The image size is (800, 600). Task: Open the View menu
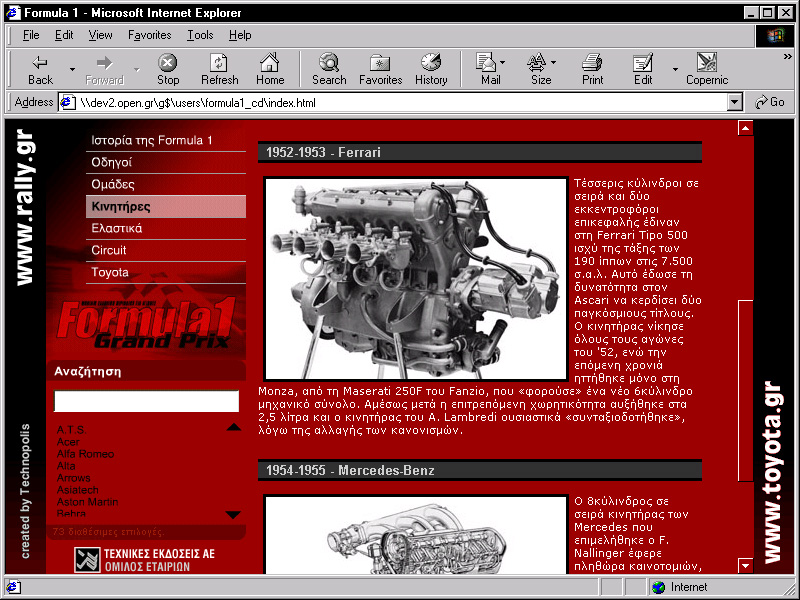(100, 35)
